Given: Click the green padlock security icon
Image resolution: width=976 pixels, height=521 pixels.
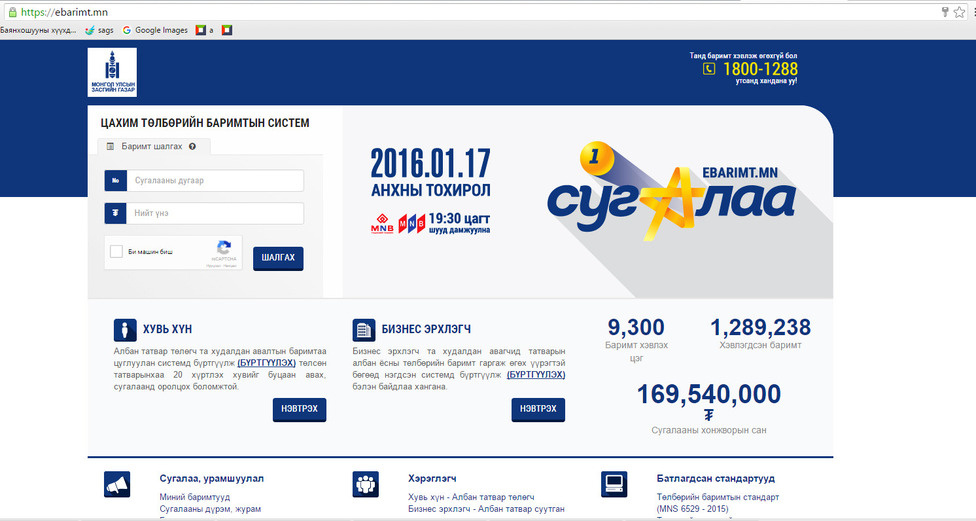Looking at the screenshot, I should [12, 12].
